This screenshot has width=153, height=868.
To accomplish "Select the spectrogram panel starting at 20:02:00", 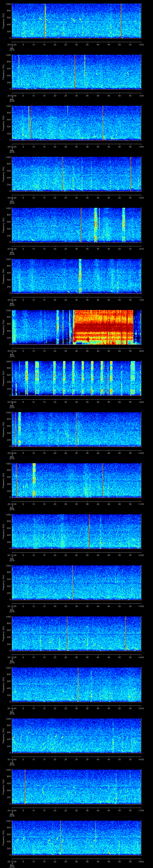I will tap(76, 72).
